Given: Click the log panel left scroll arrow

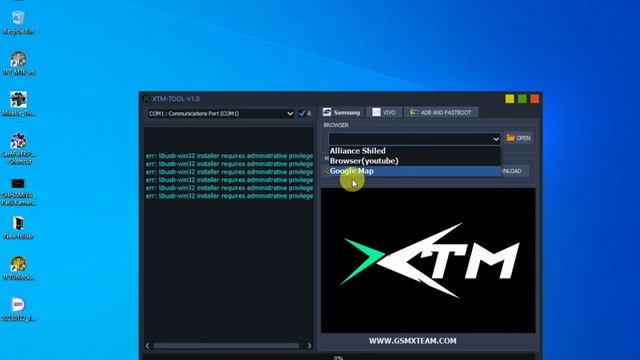Looking at the screenshot, I should tap(147, 346).
